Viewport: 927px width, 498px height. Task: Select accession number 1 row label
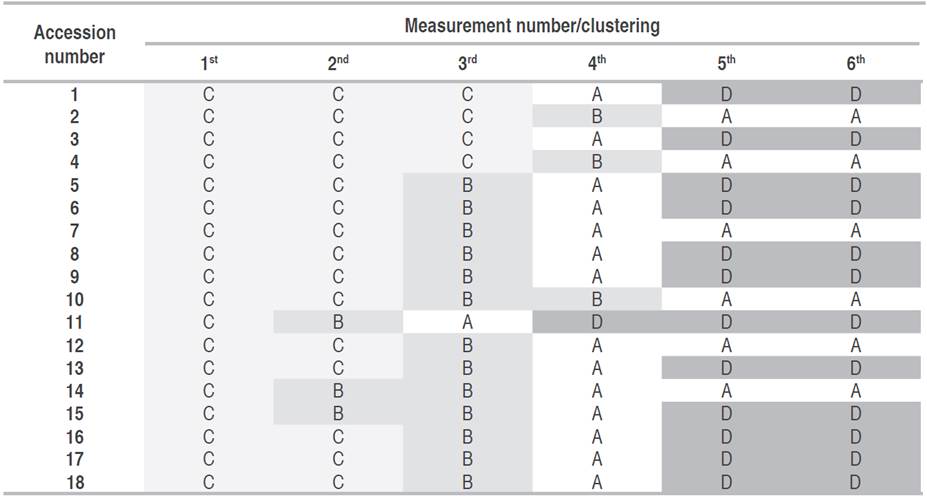75,95
